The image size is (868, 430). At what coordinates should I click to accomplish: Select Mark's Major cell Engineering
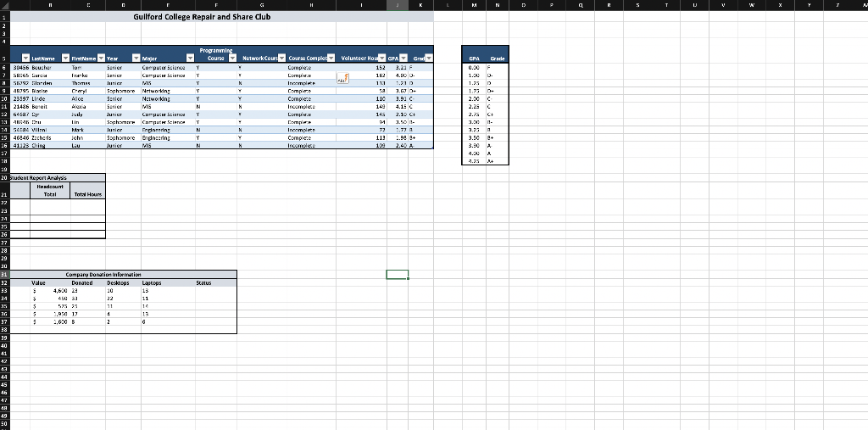click(x=169, y=130)
